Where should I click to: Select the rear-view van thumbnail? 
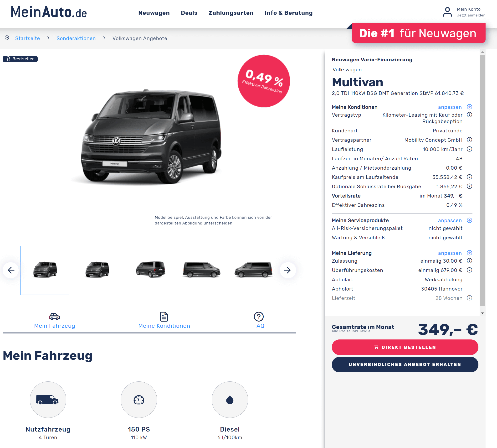tap(150, 269)
